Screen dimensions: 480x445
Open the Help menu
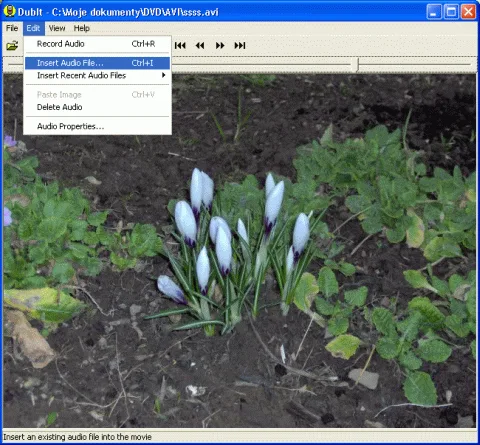(x=82, y=28)
